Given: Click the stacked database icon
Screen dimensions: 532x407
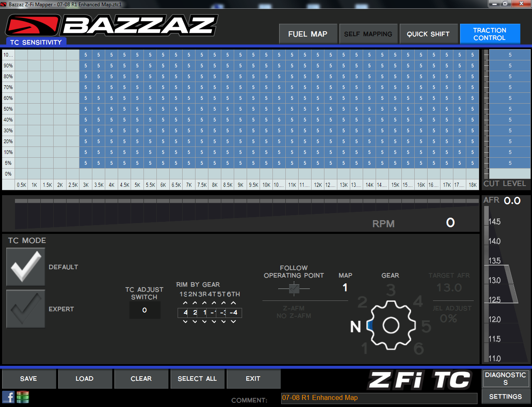Looking at the screenshot, I should pyautogui.click(x=23, y=397).
